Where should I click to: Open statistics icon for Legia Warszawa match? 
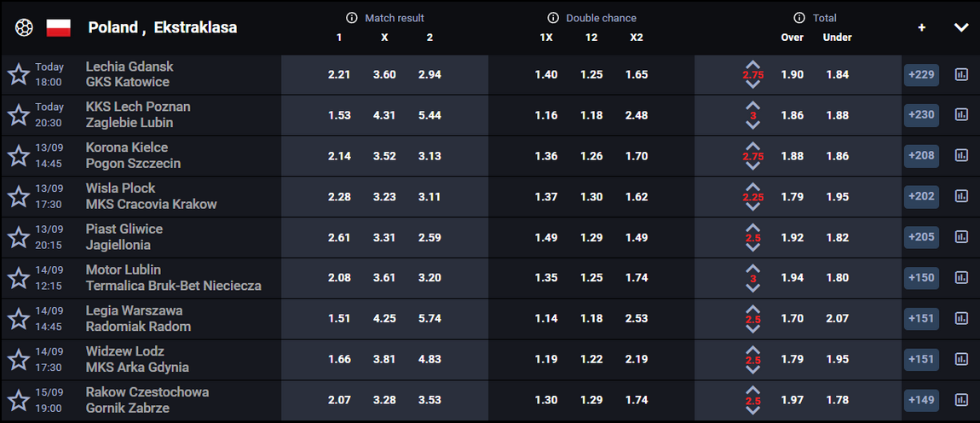click(x=961, y=318)
